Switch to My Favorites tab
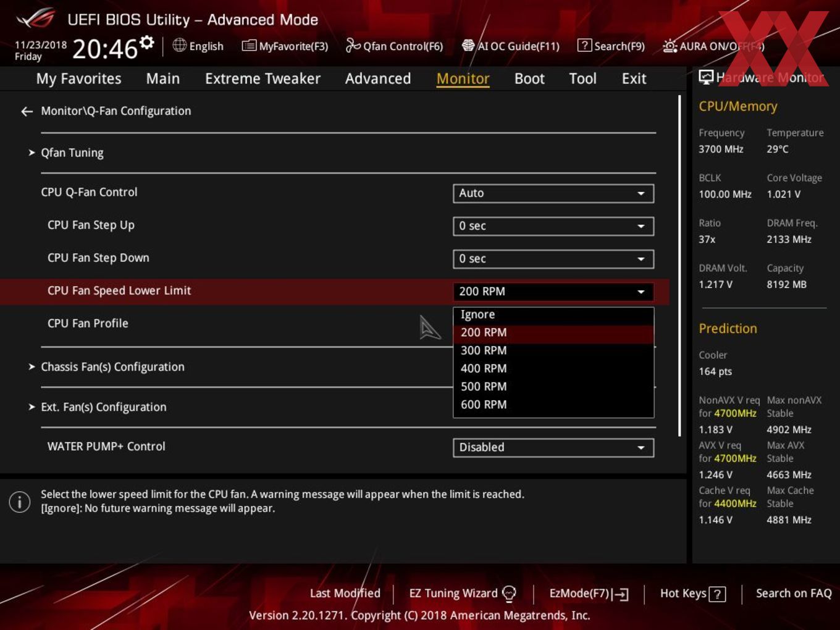The image size is (840, 630). tap(78, 79)
